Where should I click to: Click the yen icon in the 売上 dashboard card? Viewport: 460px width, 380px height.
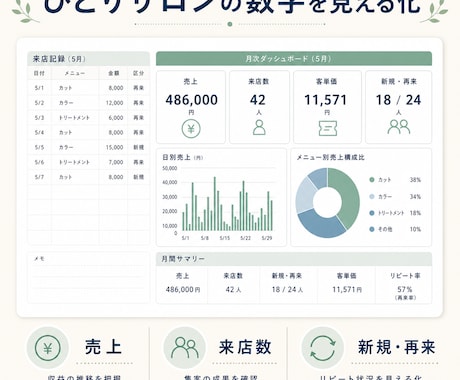pyautogui.click(x=191, y=129)
